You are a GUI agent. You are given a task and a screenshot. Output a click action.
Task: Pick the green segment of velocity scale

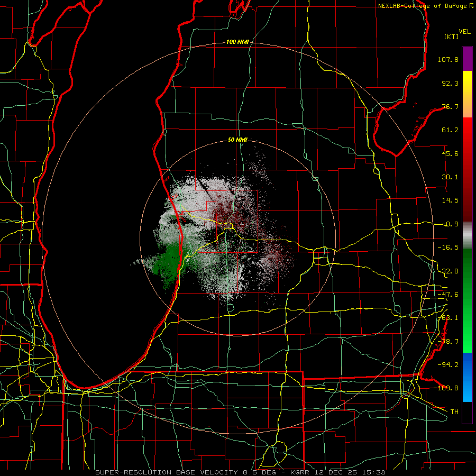coord(467,300)
